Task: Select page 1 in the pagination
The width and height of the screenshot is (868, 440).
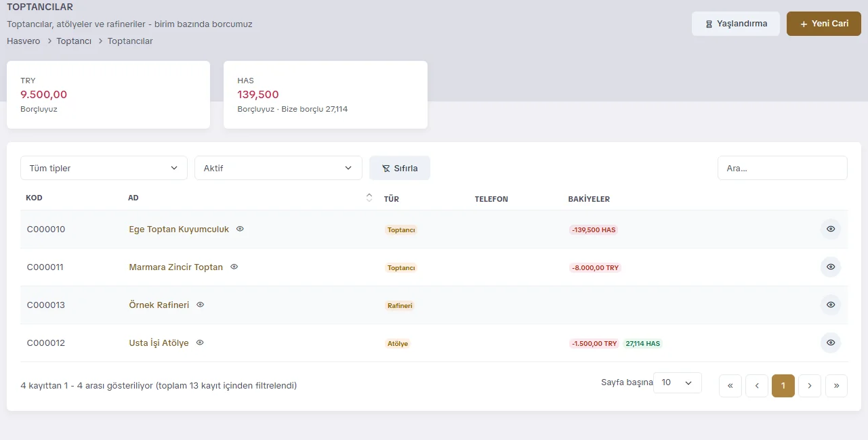Action: (x=783, y=386)
